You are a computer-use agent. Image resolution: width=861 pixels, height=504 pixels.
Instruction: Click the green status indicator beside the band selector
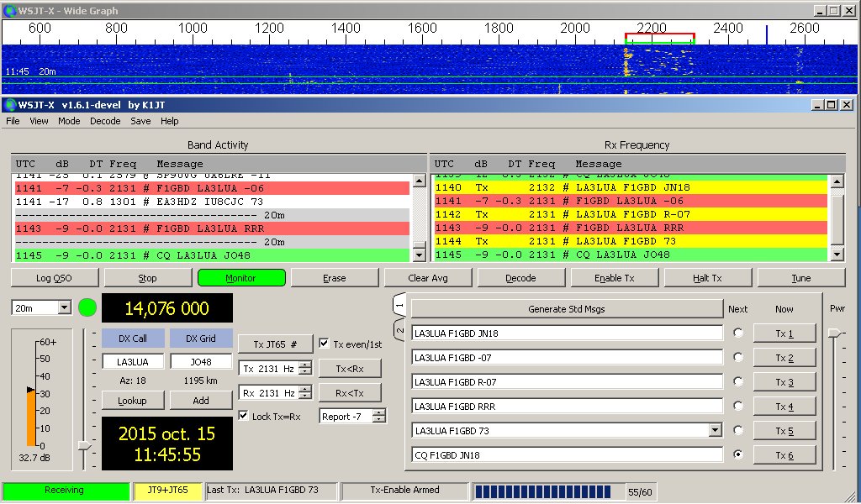click(87, 307)
